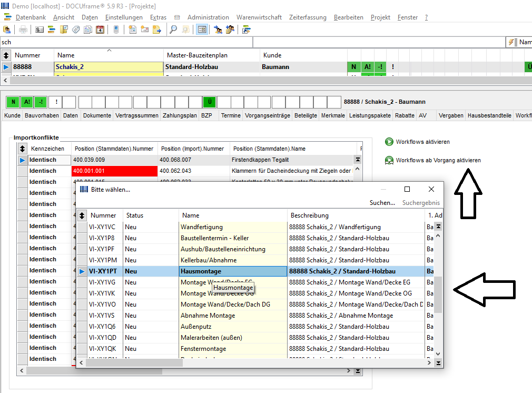532x393 pixels.
Task: Sort dialog list by Beschreibung column header
Action: pyautogui.click(x=356, y=215)
